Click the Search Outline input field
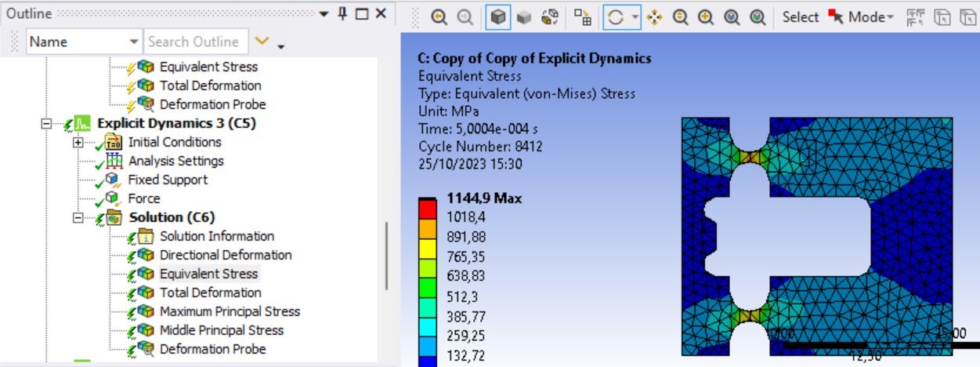The height and width of the screenshot is (367, 980). click(x=194, y=42)
